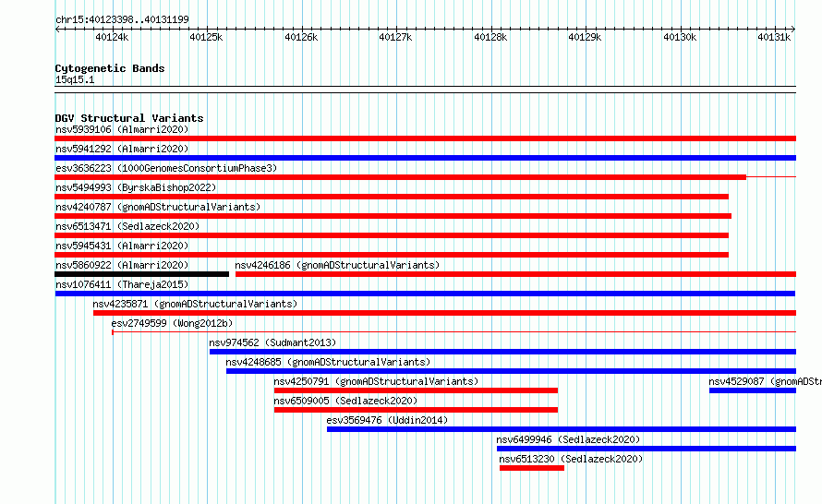The width and height of the screenshot is (822, 504).
Task: Select nsv5494993 (ByrskaBishop2022) label
Action: [136, 187]
